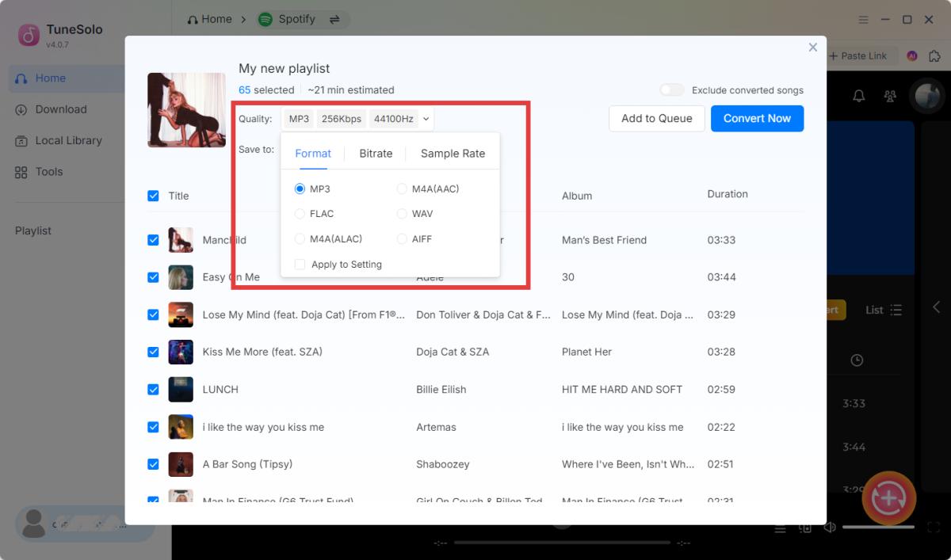The image size is (951, 560).
Task: Select the WAV format radio button
Action: 402,214
